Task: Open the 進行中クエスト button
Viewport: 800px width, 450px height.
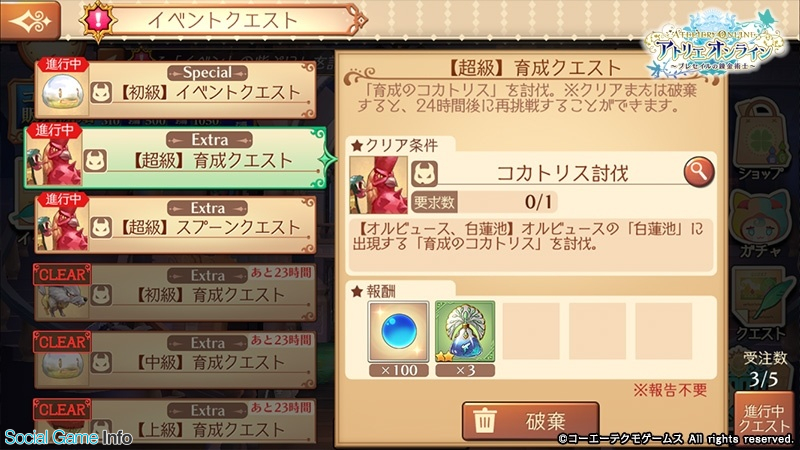Action: tap(764, 419)
